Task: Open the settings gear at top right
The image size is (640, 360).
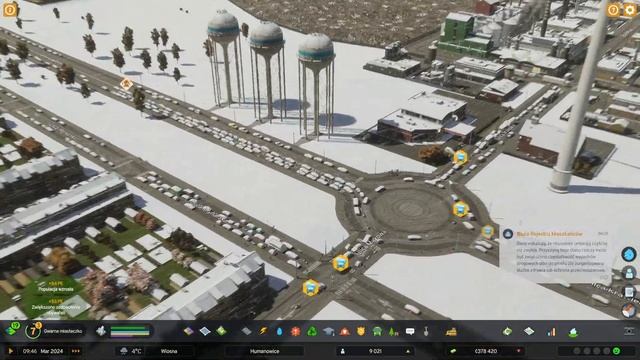Action: click(x=630, y=10)
